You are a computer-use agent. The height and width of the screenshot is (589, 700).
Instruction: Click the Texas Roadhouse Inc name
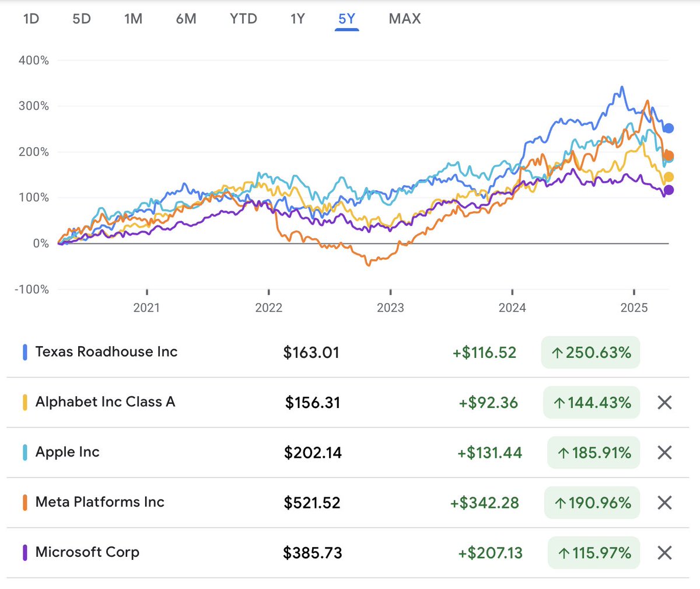point(106,352)
